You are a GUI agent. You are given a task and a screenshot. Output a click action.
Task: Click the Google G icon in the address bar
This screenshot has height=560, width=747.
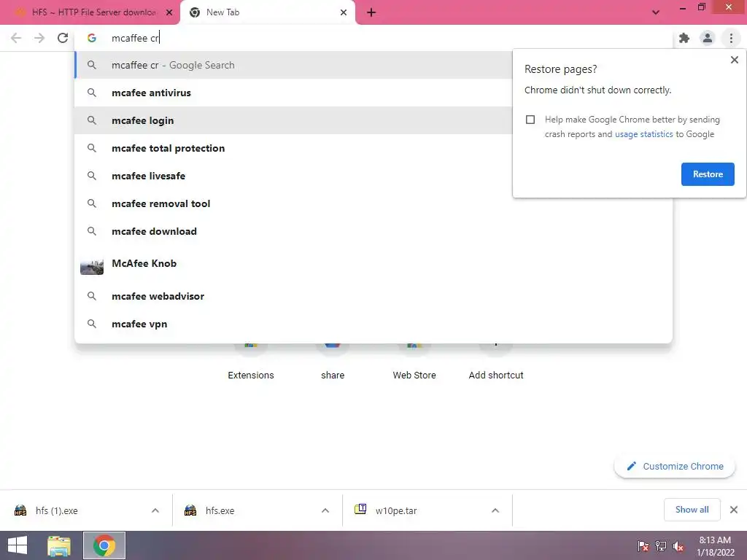click(x=92, y=38)
